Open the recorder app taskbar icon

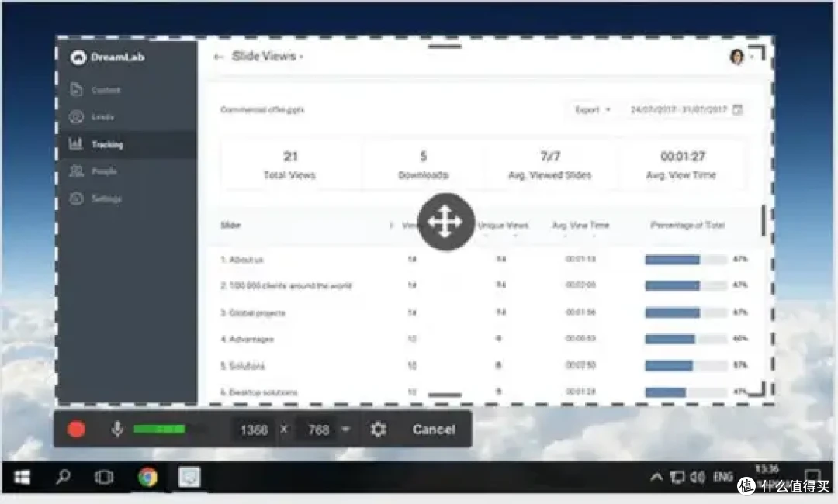click(189, 477)
